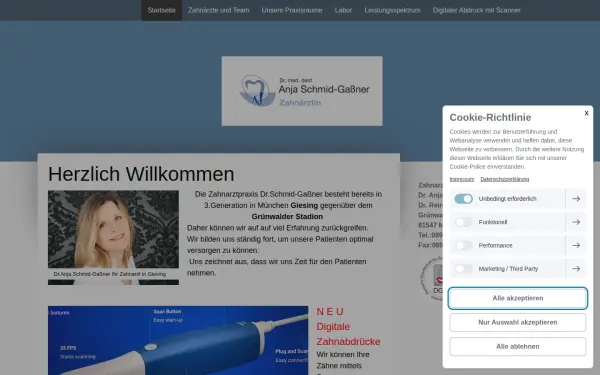Select Labor in the navigation bar

coord(343,10)
